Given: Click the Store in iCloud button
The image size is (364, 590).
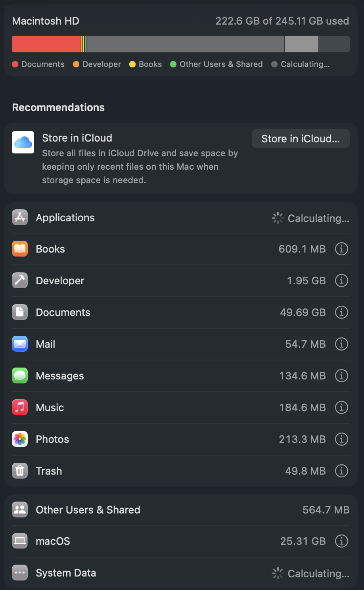Looking at the screenshot, I should (301, 139).
